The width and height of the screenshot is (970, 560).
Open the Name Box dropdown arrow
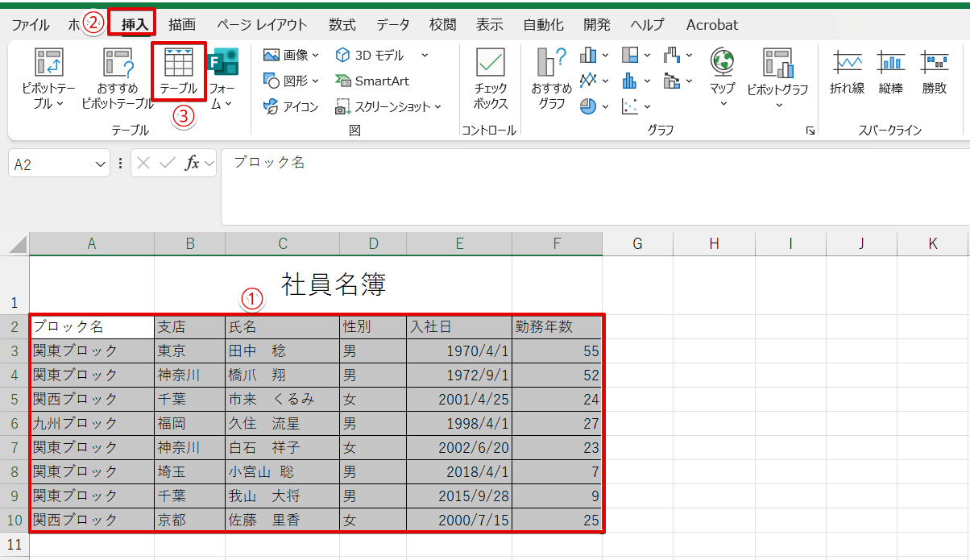pos(101,164)
